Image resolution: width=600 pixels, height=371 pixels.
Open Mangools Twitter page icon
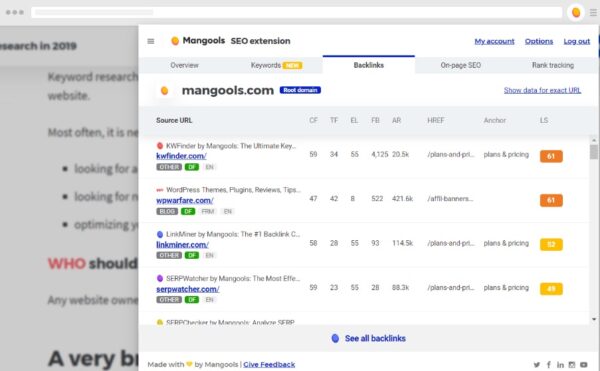[x=537, y=364]
